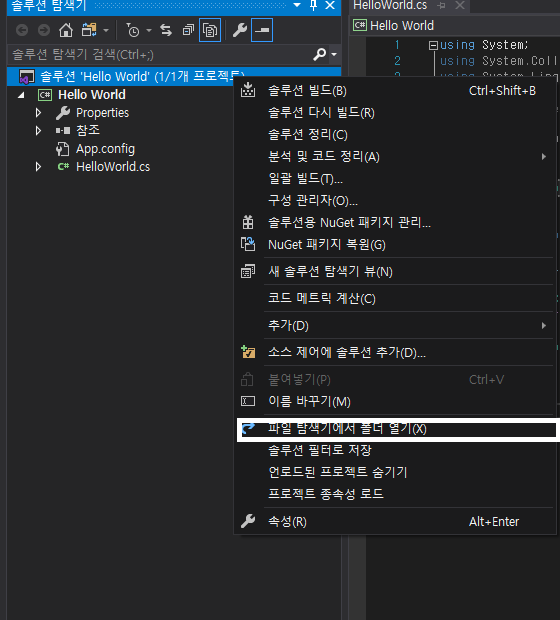This screenshot has height=620, width=560.
Task: Select the 참조 tree item
Action: pyautogui.click(x=88, y=130)
